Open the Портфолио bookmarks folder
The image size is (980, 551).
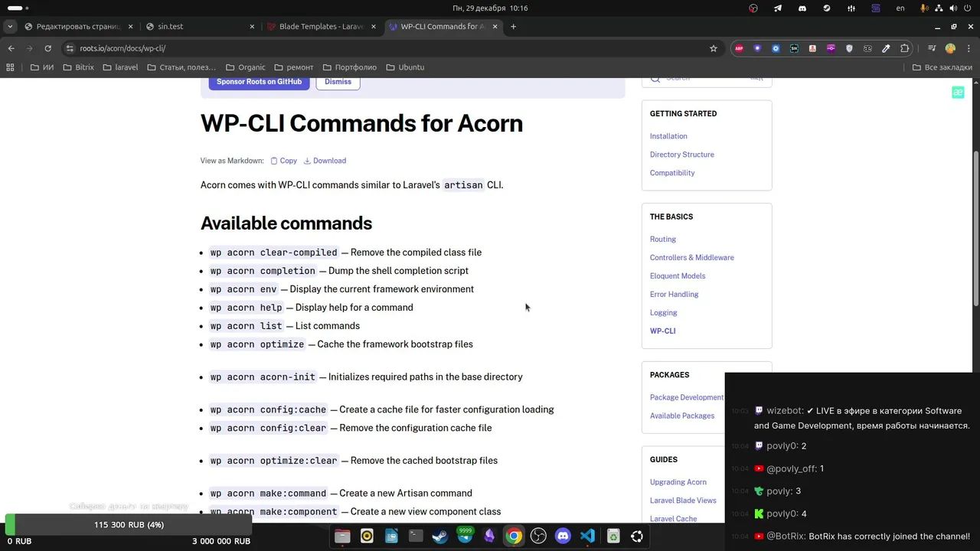[349, 67]
